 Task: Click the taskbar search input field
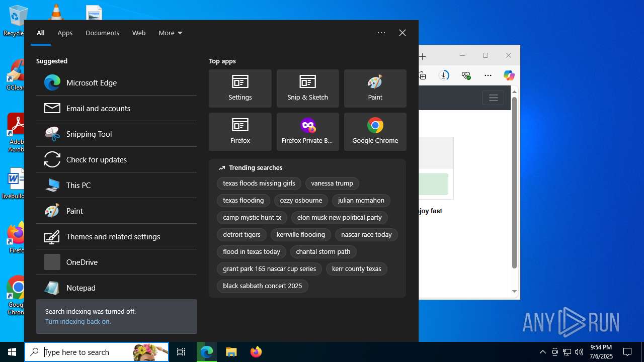point(97,352)
